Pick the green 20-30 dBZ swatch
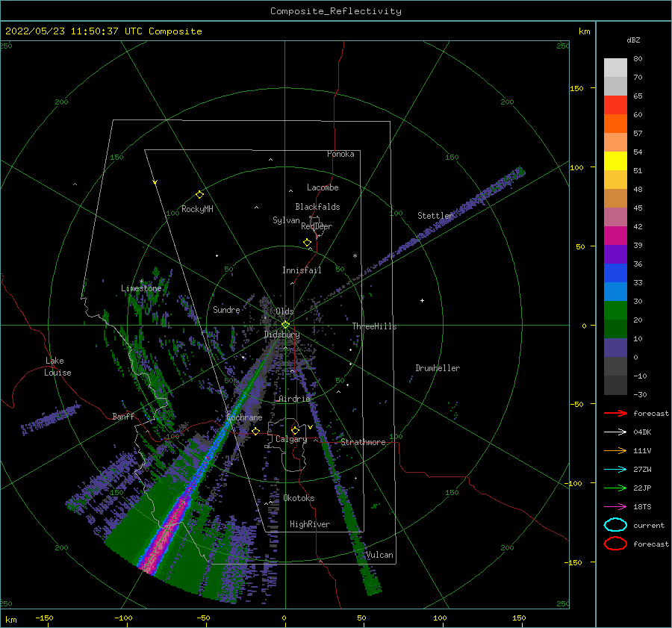Image resolution: width=672 pixels, height=628 pixels. 615,311
